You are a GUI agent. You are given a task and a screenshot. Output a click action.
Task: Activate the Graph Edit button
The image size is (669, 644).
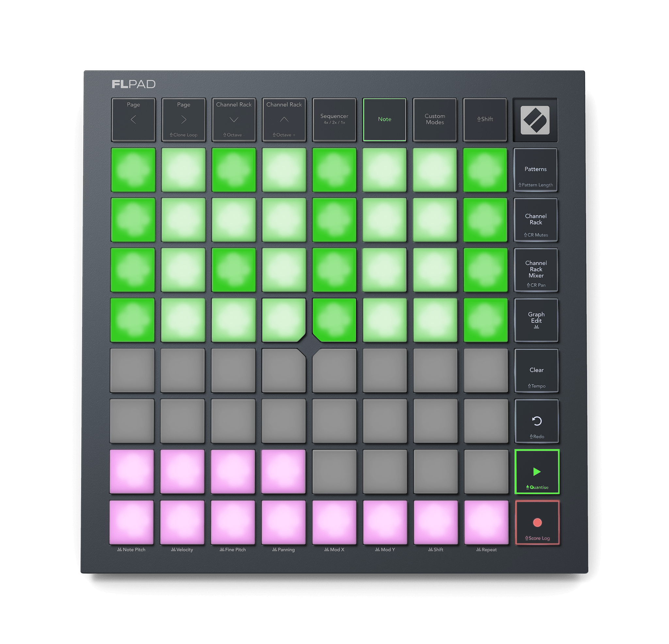click(536, 320)
